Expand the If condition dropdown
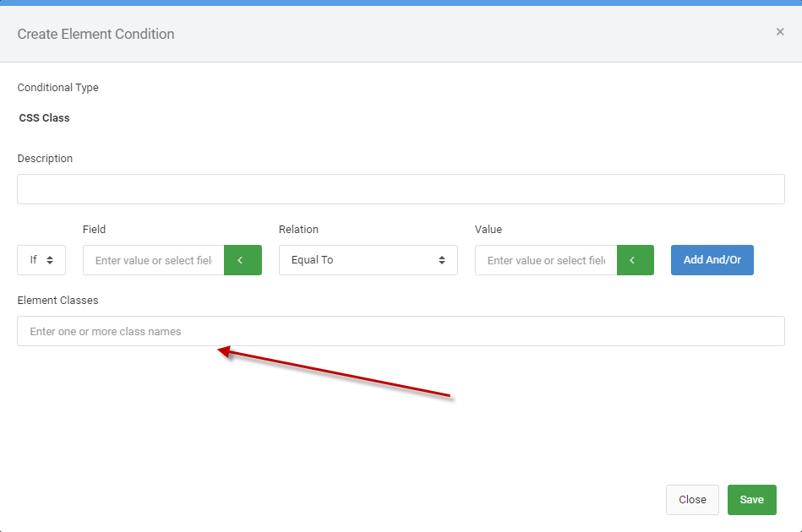 coord(41,260)
